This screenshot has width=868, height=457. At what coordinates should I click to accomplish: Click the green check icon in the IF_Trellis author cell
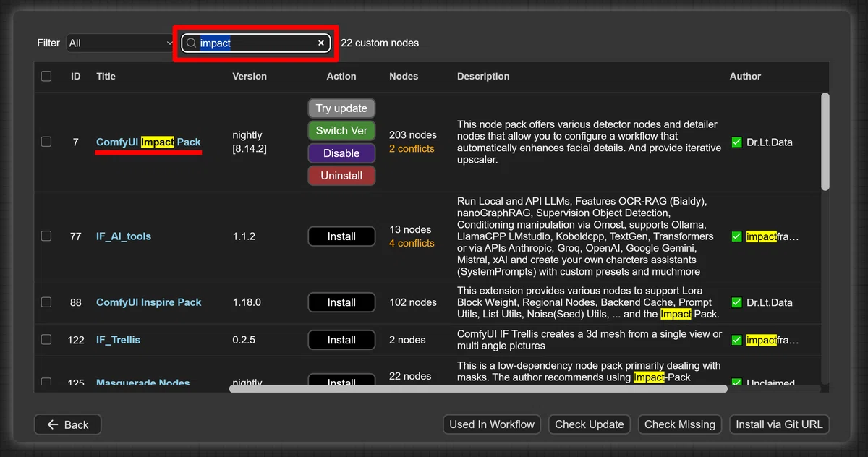[737, 340]
